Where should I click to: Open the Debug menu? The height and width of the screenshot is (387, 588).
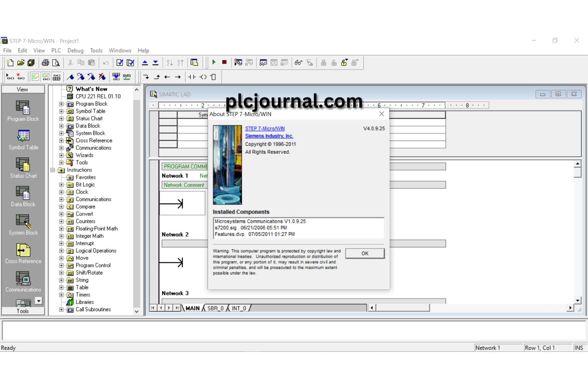(x=75, y=50)
